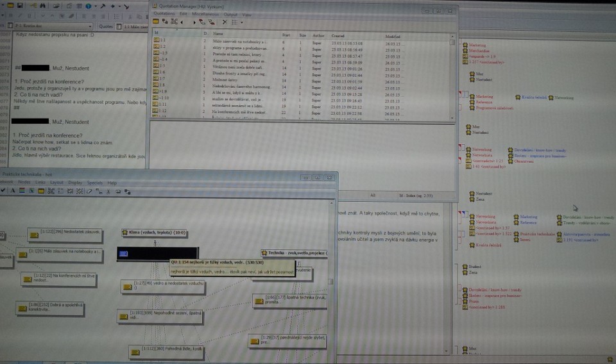This screenshot has height=364, width=616.
Task: Open dropdown arrow next to blue info icon
Action: [95, 6]
